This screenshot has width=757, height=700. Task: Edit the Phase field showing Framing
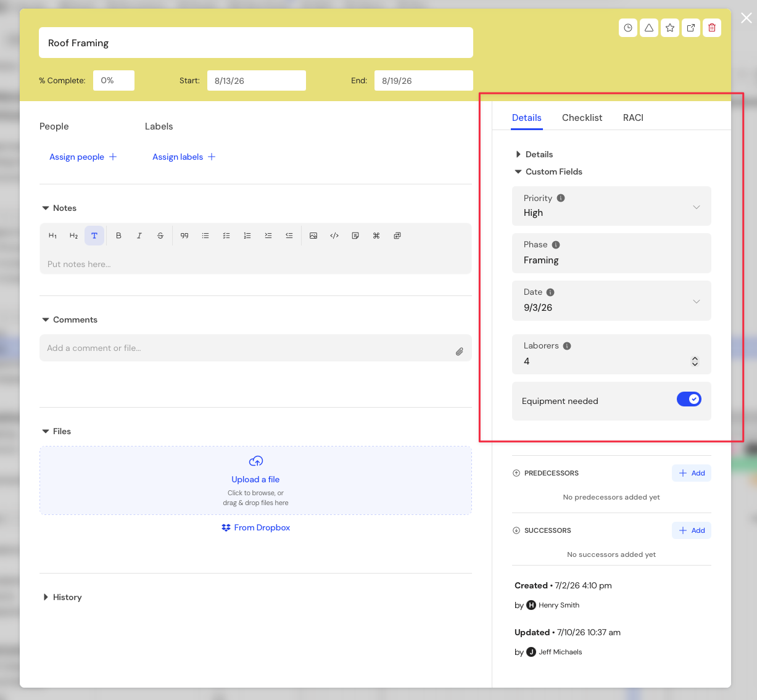click(x=611, y=253)
